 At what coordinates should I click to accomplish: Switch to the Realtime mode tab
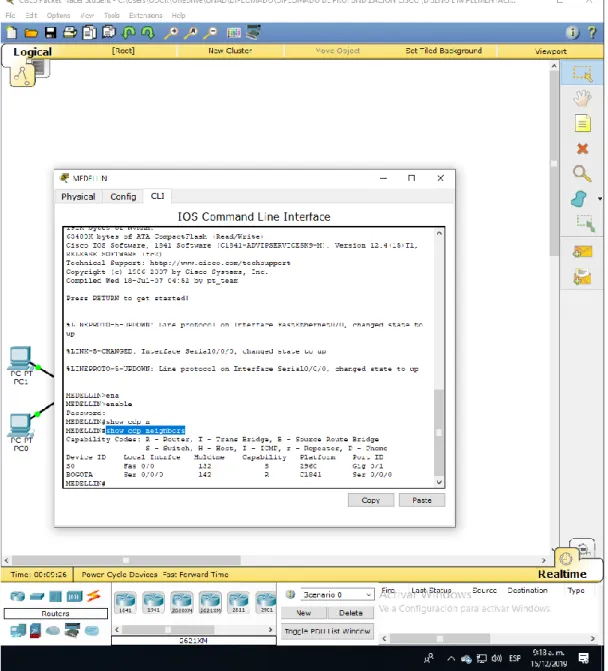562,574
